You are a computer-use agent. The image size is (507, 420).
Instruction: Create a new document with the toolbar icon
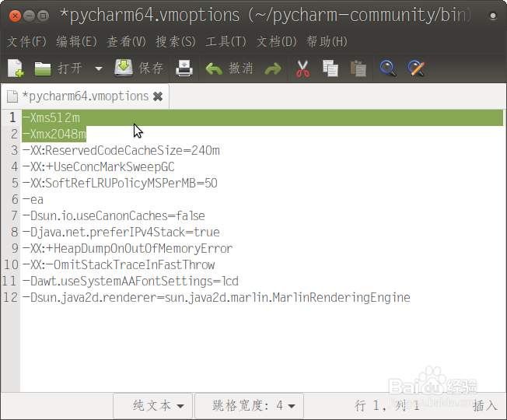coord(16,68)
